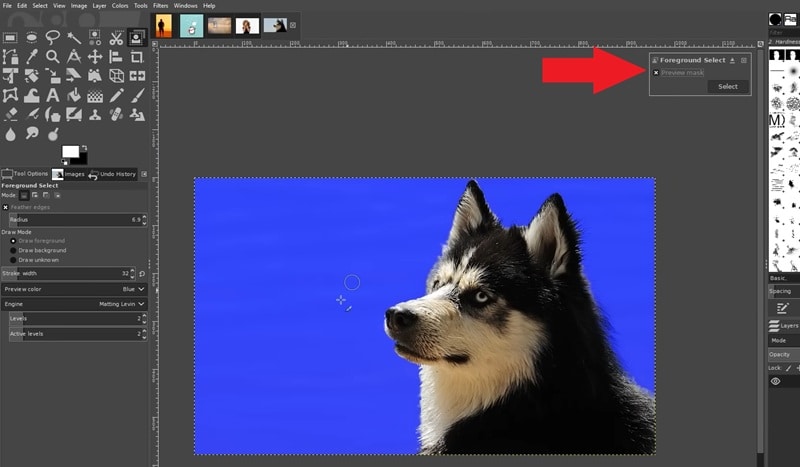This screenshot has height=467, width=800.
Task: Increase the Active levels stepper
Action: [x=144, y=331]
